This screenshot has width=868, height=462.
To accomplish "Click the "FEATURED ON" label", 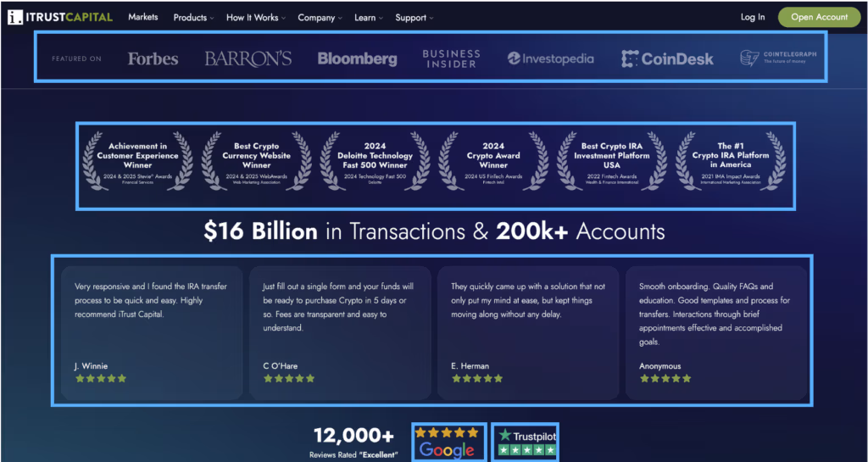I will pos(76,58).
